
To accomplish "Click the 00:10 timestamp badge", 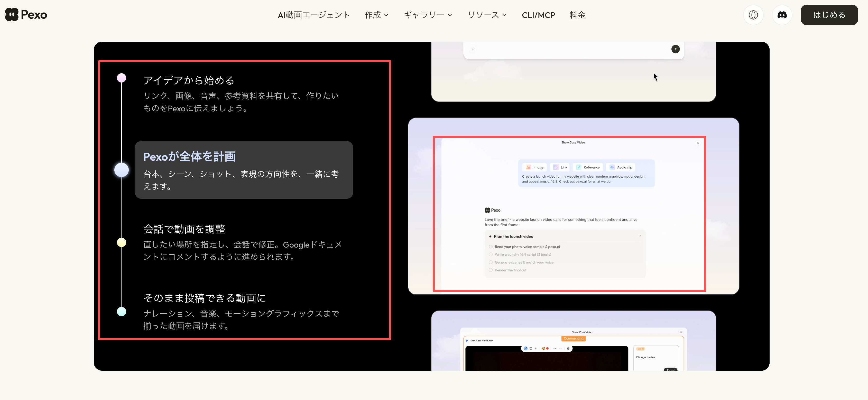I will tap(641, 349).
